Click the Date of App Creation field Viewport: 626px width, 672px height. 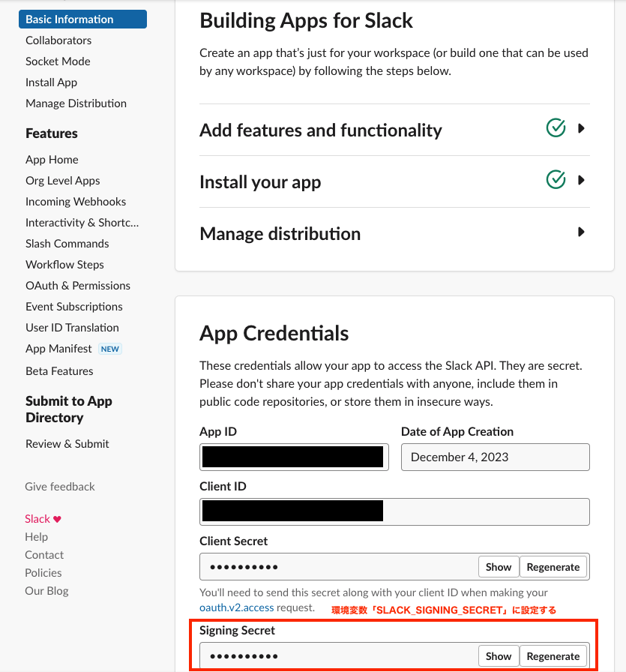coord(496,457)
